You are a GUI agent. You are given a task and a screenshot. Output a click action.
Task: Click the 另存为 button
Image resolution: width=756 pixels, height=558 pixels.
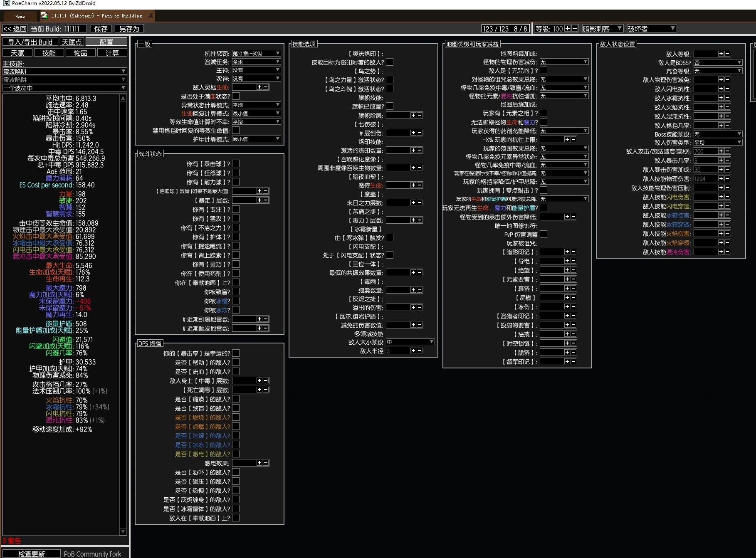click(129, 29)
